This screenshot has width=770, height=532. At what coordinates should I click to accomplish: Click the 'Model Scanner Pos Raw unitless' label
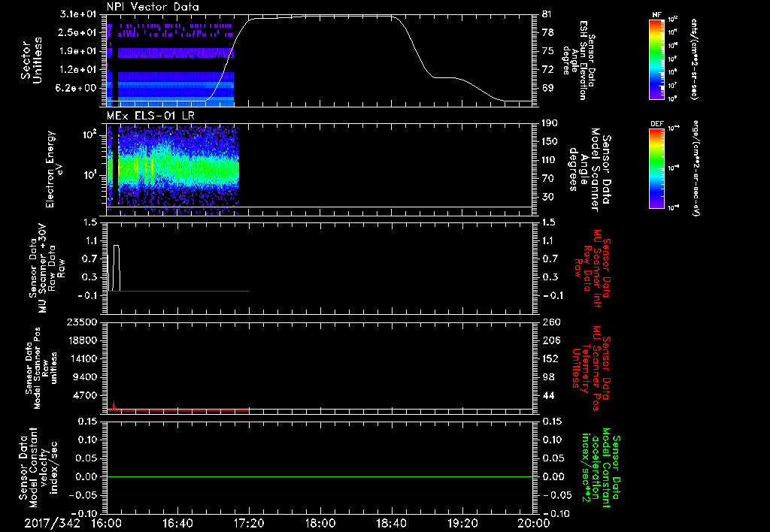tap(42, 368)
